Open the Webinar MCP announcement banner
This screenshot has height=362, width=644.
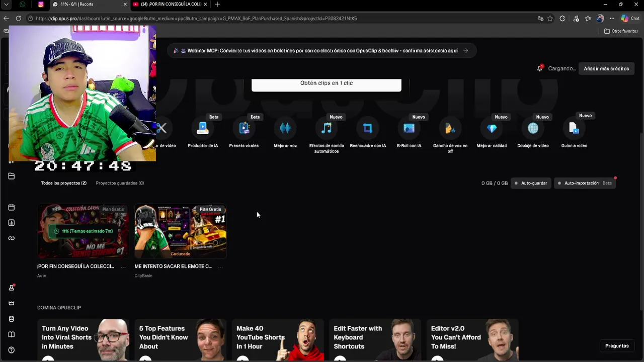[321, 51]
